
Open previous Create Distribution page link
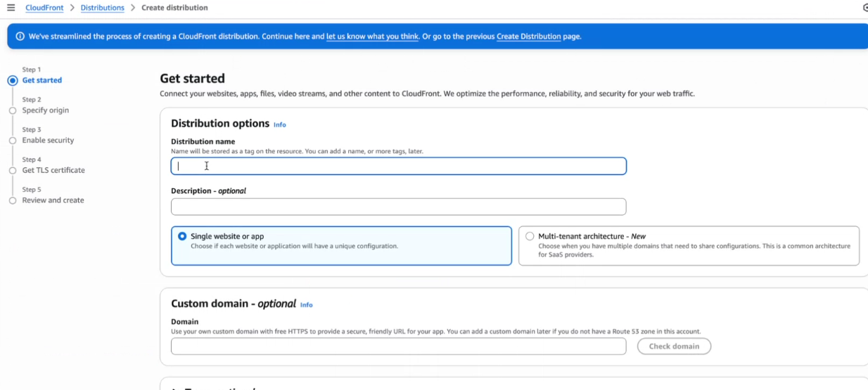pyautogui.click(x=529, y=37)
